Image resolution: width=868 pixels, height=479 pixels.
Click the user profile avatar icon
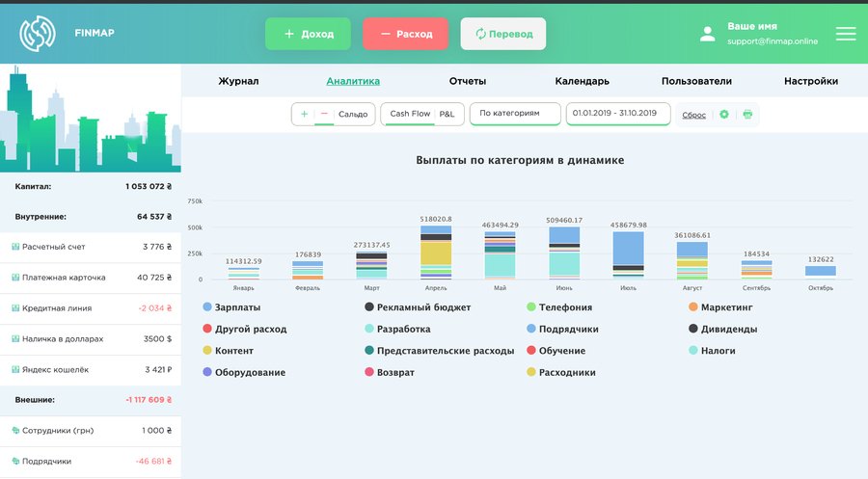pos(708,34)
